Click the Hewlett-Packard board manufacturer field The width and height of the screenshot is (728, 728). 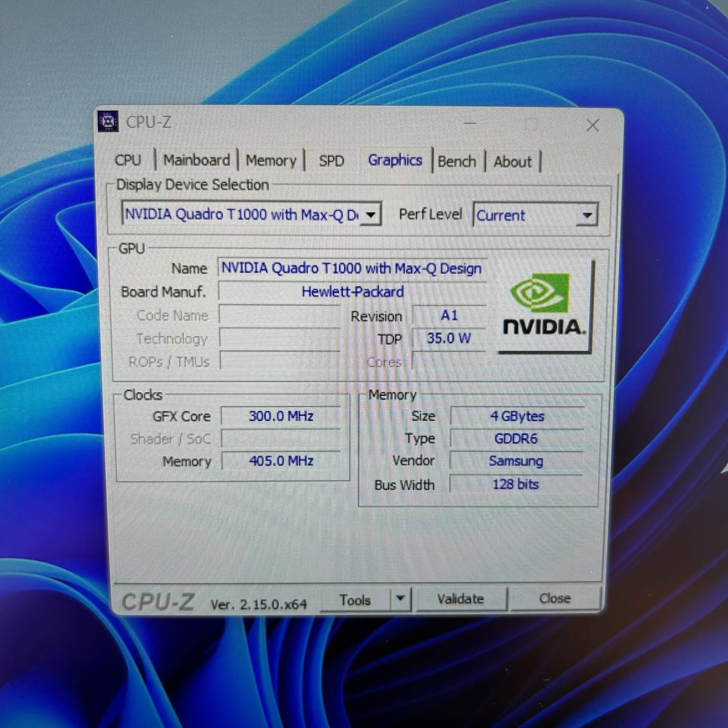click(353, 292)
